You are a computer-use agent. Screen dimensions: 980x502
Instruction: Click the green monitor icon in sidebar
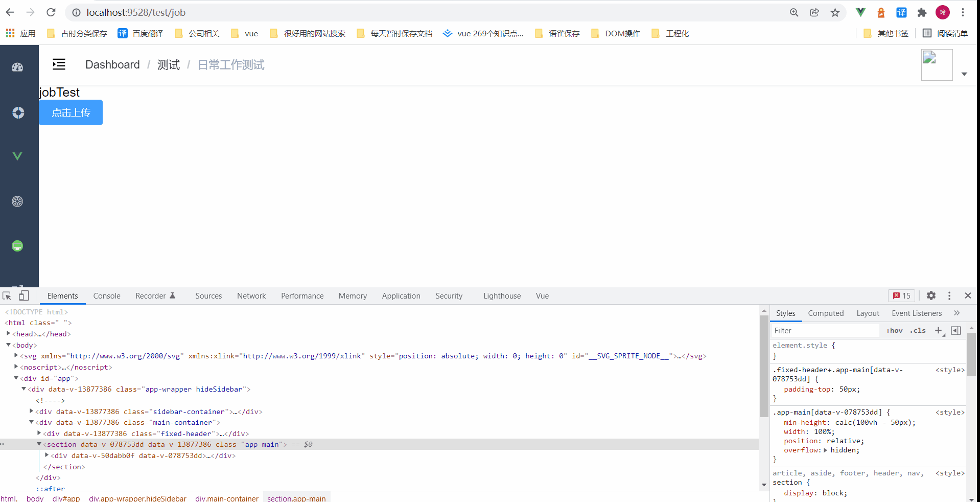17,246
